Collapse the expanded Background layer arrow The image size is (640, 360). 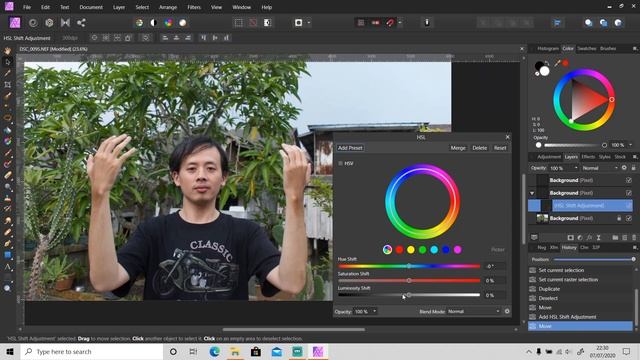coord(532,193)
